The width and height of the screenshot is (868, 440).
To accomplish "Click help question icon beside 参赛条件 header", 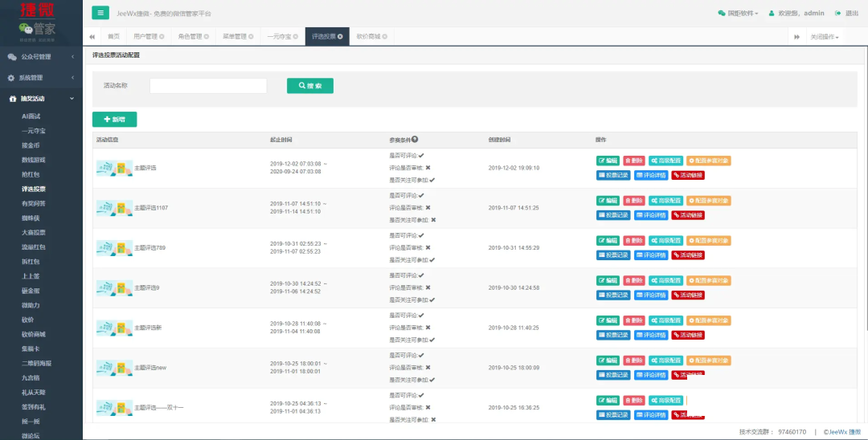I will click(x=415, y=140).
